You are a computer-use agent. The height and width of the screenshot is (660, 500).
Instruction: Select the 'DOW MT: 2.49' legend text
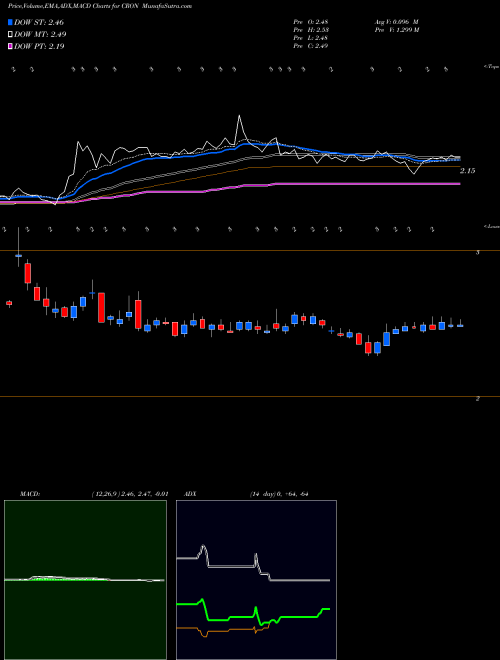click(x=40, y=34)
